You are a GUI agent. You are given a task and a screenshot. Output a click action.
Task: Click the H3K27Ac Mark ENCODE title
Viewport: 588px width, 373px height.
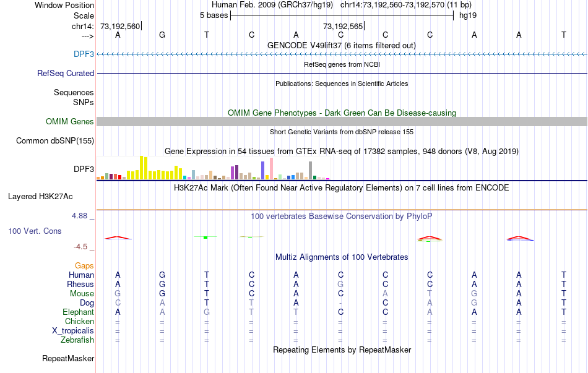pos(342,188)
